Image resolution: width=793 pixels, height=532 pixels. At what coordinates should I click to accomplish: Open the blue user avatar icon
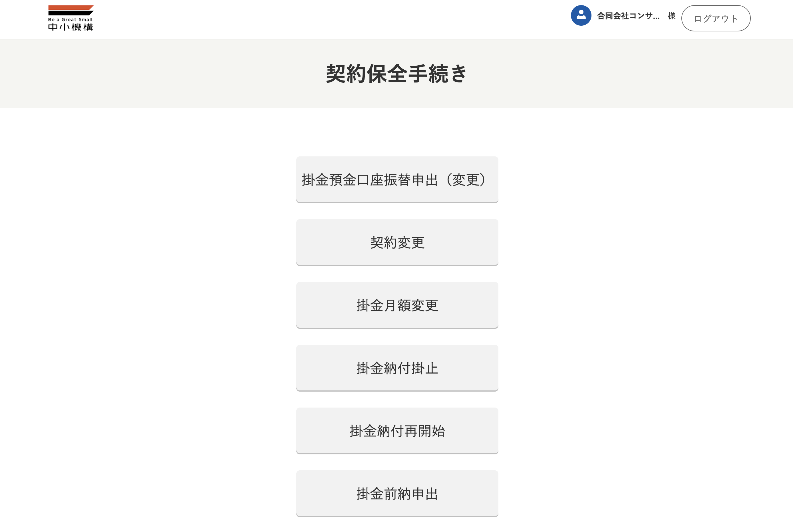click(x=581, y=16)
